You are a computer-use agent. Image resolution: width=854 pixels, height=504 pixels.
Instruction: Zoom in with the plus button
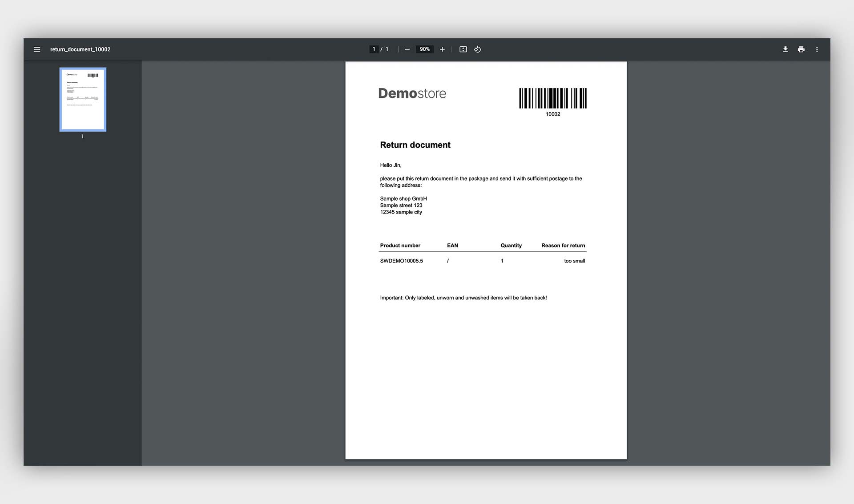(442, 49)
